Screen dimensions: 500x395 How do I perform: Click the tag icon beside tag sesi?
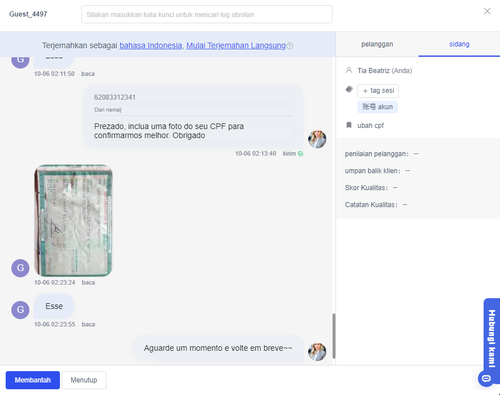click(349, 89)
